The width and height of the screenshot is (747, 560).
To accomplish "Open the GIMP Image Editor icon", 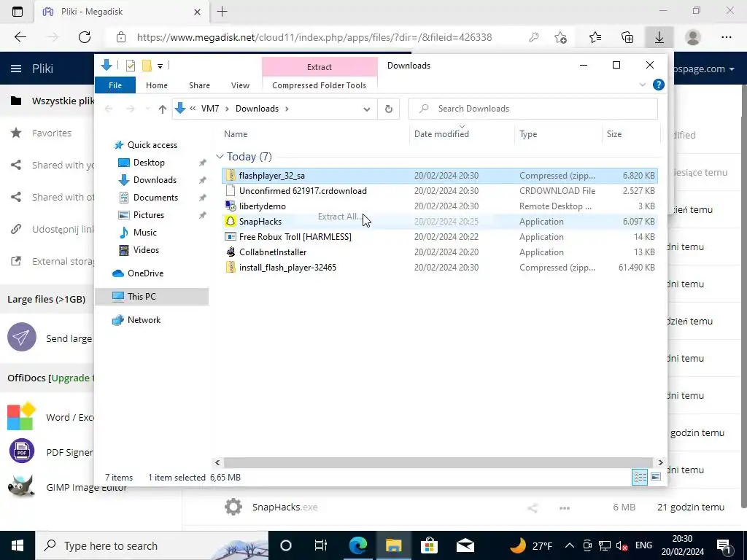I will coord(21,486).
